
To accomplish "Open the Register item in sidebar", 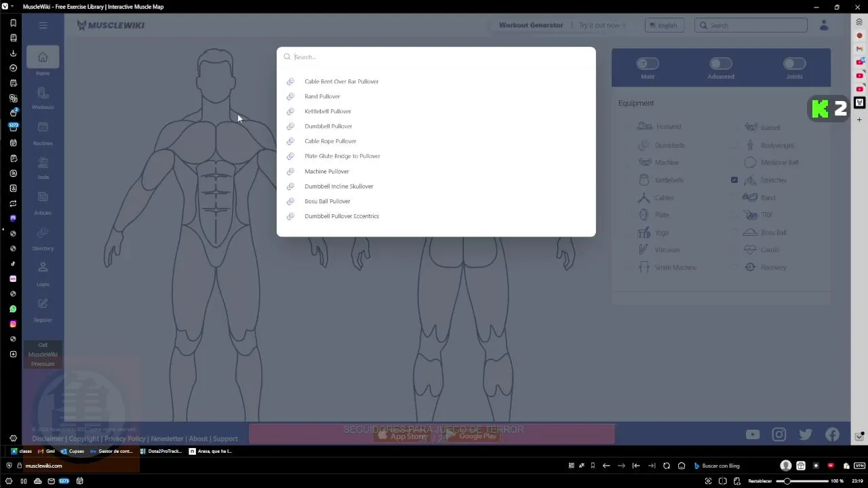I will click(43, 310).
